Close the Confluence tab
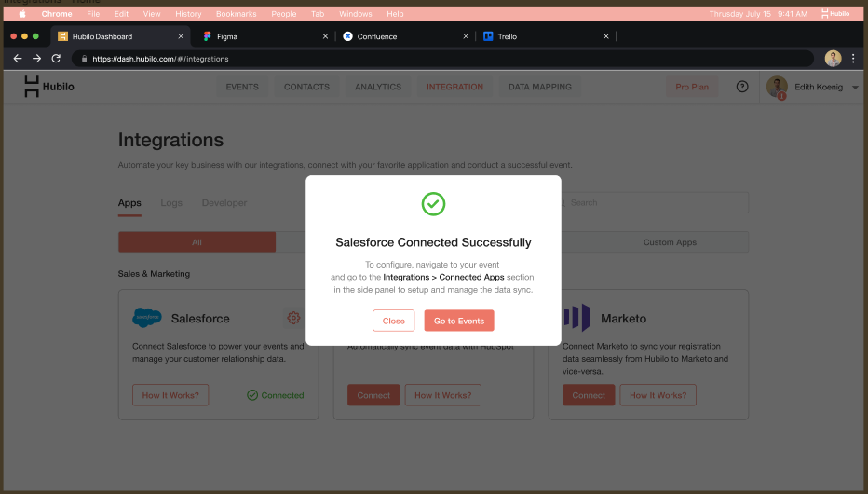The image size is (868, 494). pyautogui.click(x=466, y=36)
